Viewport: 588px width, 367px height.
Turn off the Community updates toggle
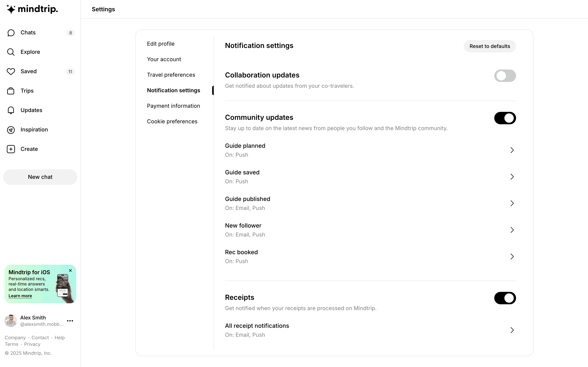(x=505, y=118)
